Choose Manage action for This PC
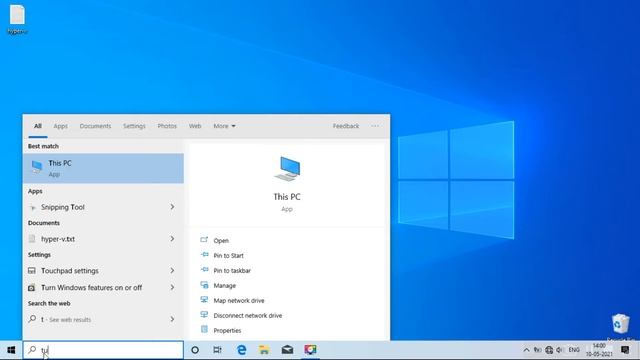The height and width of the screenshot is (360, 640). (x=224, y=286)
